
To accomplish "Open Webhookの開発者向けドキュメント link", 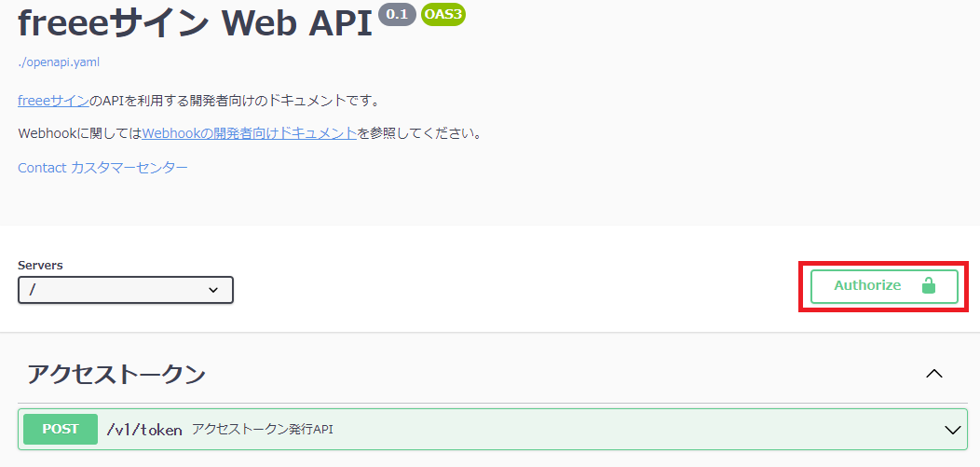I will pyautogui.click(x=250, y=133).
